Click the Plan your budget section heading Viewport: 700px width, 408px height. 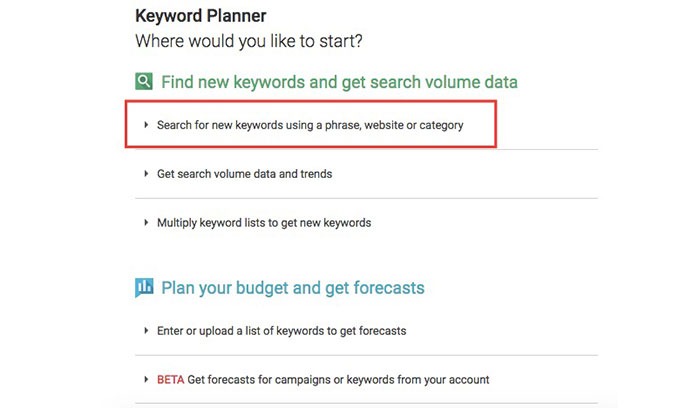tap(293, 288)
